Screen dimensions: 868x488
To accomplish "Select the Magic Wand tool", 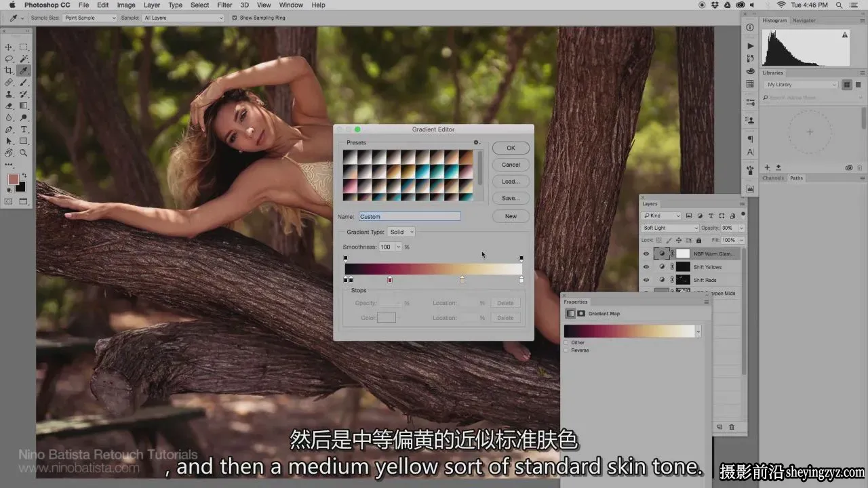I will [24, 59].
